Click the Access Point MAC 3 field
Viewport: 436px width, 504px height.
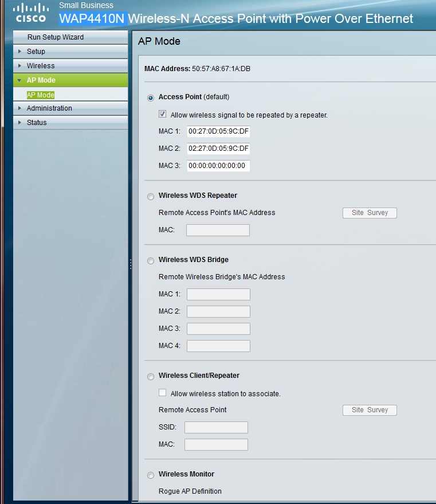(x=218, y=166)
